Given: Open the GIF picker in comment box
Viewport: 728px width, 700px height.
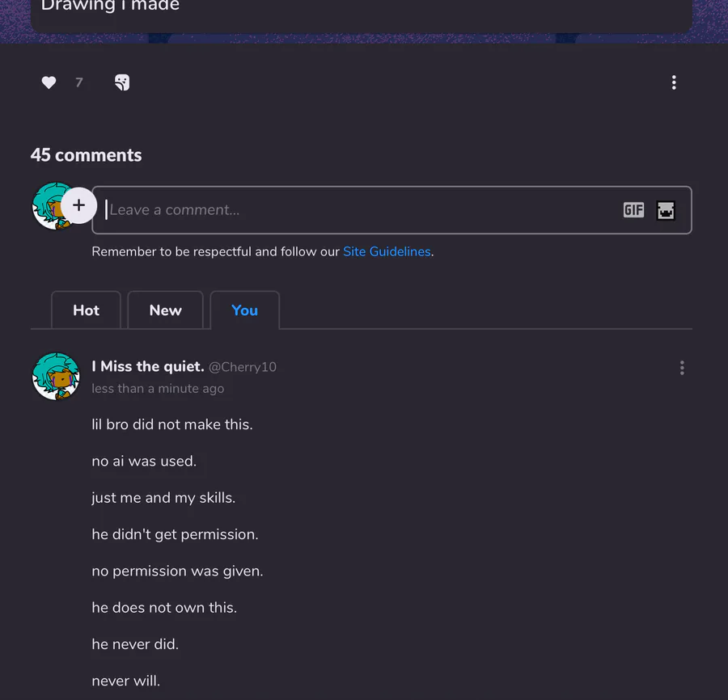Looking at the screenshot, I should [x=633, y=210].
